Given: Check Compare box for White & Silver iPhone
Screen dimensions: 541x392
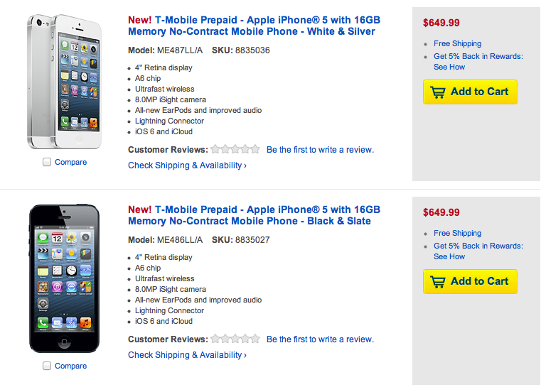Looking at the screenshot, I should click(47, 163).
